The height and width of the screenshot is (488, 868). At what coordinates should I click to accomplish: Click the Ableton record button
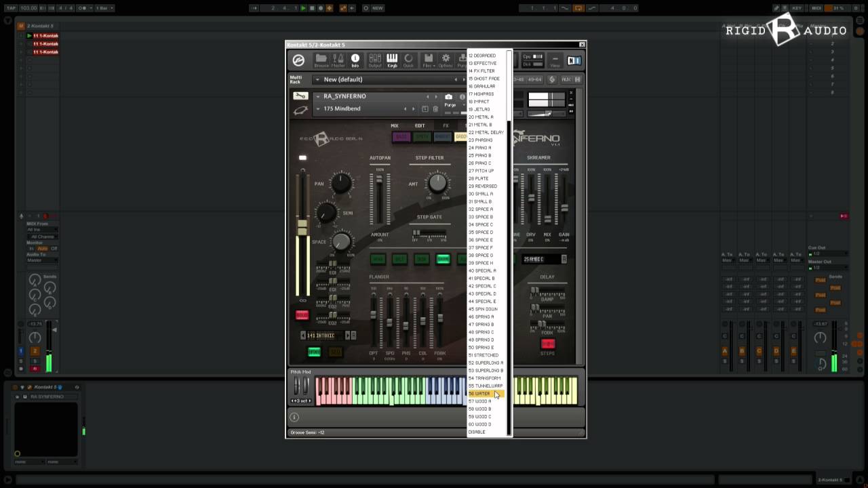[x=321, y=8]
